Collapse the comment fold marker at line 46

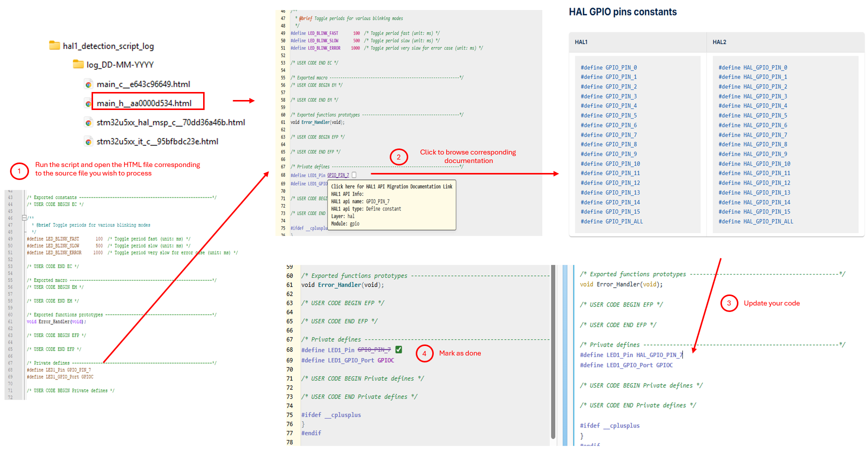click(x=24, y=217)
